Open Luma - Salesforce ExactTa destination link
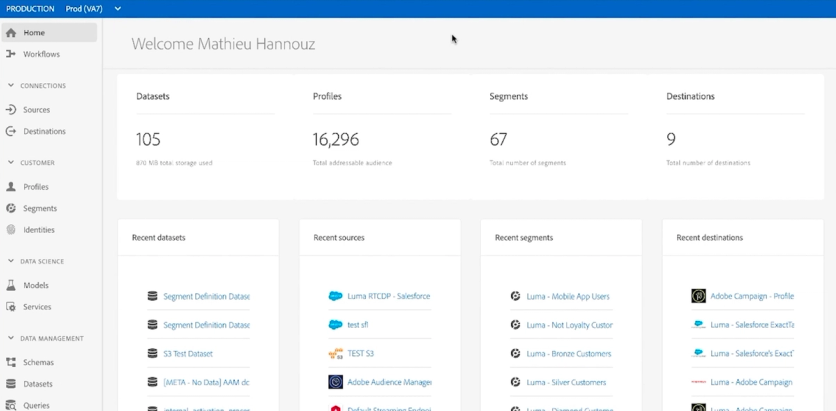The image size is (836, 411). [x=752, y=325]
